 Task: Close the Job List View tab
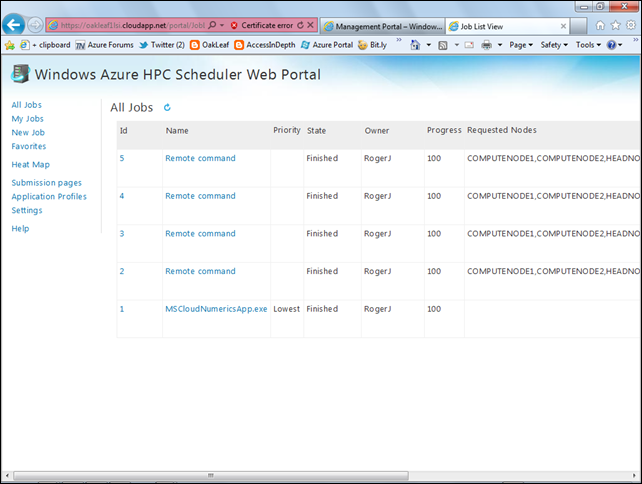coord(563,26)
